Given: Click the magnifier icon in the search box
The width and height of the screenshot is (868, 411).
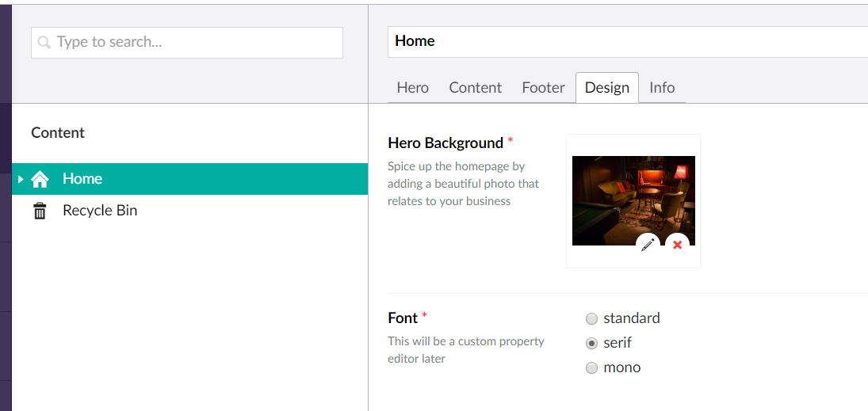Looking at the screenshot, I should [x=44, y=43].
